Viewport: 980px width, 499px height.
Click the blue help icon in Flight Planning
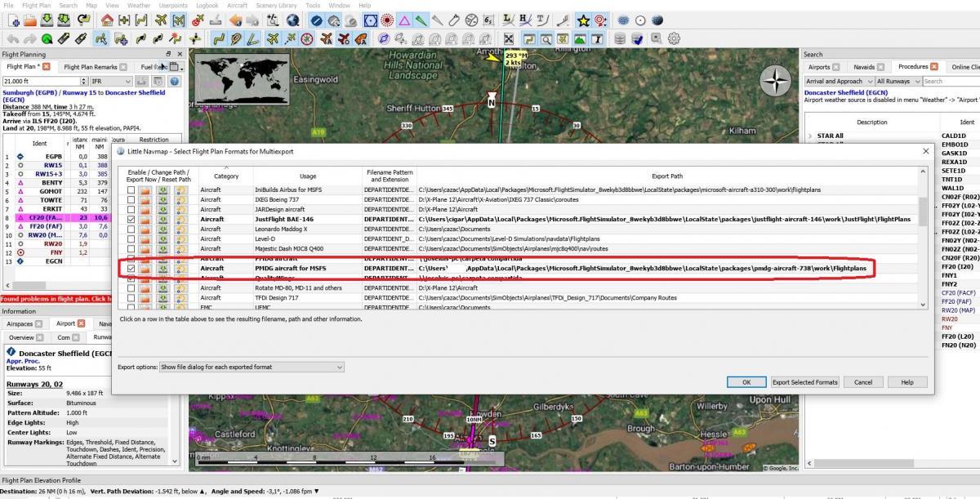pyautogui.click(x=174, y=82)
